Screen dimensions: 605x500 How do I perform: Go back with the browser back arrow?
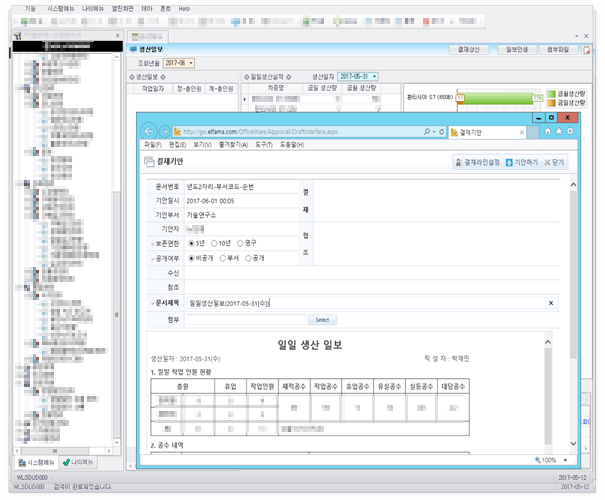149,132
